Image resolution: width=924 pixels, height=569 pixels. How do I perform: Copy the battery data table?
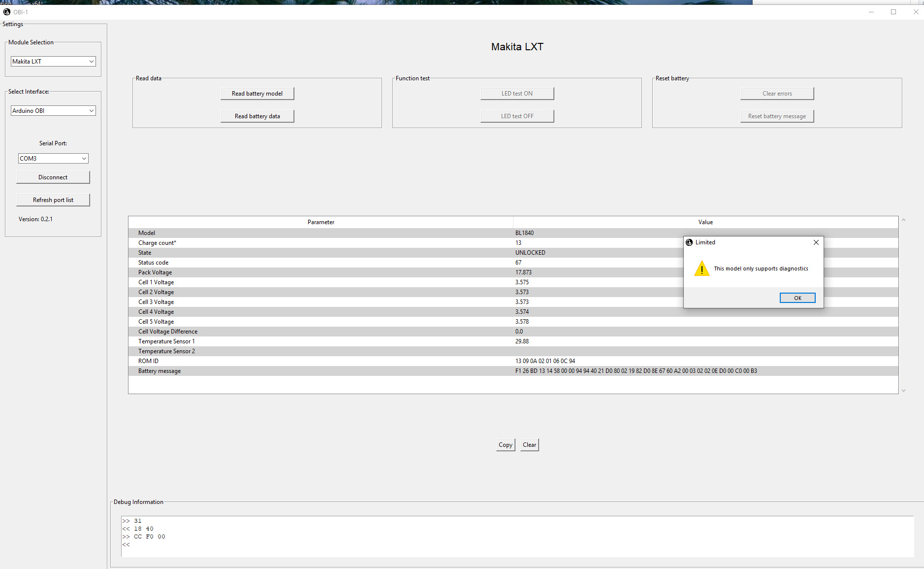point(505,445)
